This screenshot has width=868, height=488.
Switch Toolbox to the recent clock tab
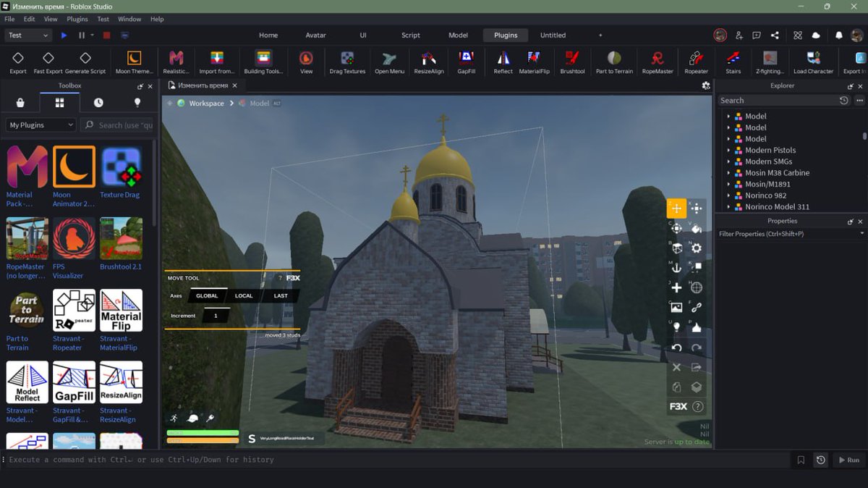point(98,103)
